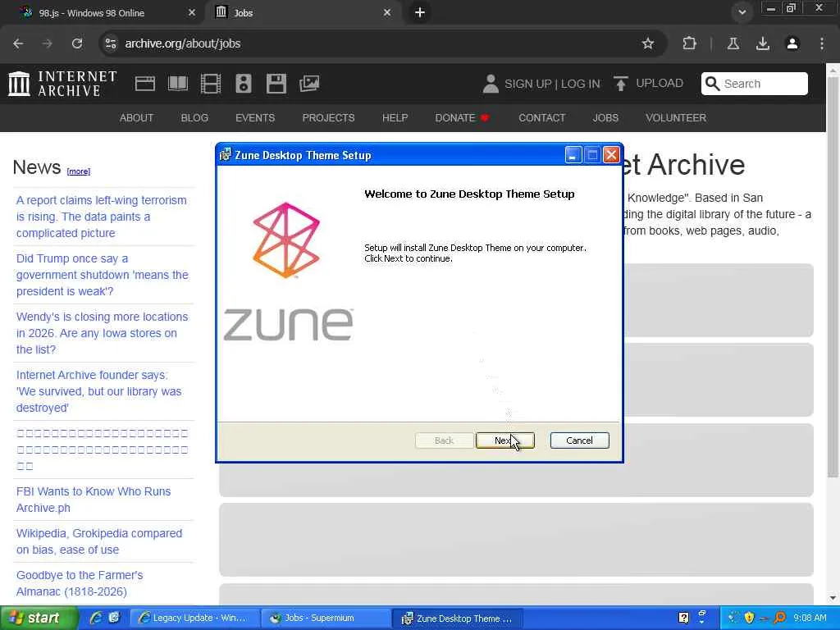Click the News [more] link
The height and width of the screenshot is (630, 840).
78,171
